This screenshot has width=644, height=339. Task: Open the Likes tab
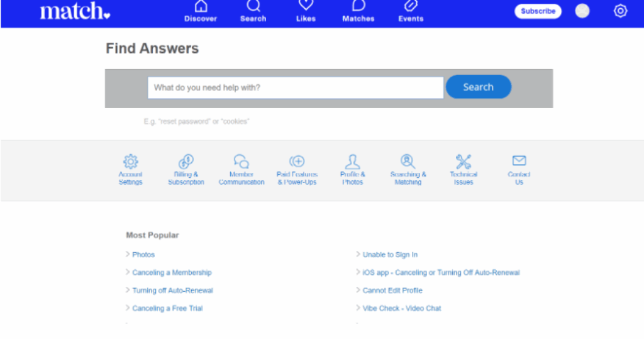(306, 11)
